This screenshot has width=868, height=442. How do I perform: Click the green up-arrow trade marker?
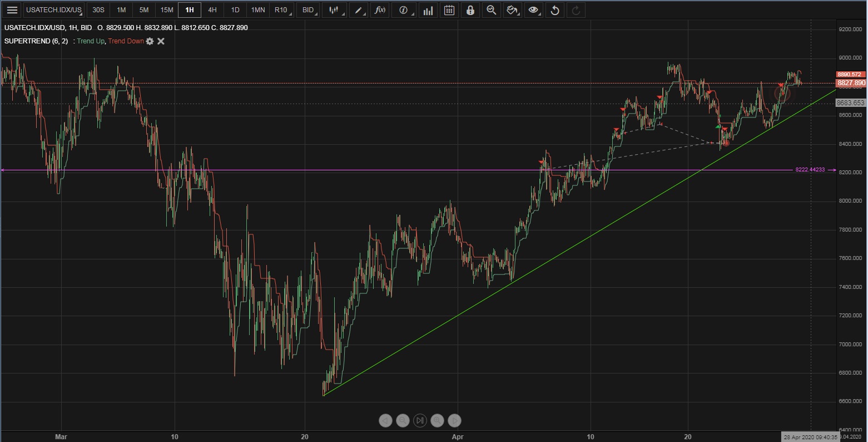[718, 127]
